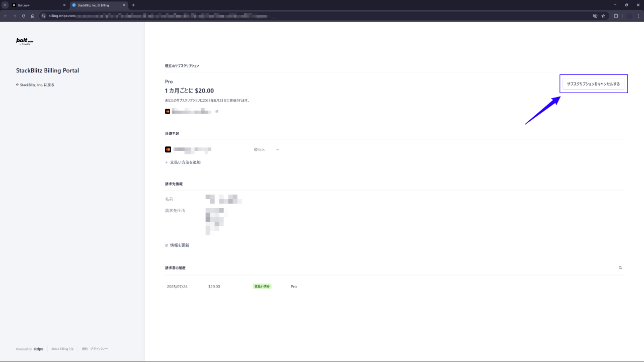Open the browser profile avatar
Screen dimensions: 644x362
coord(628,16)
